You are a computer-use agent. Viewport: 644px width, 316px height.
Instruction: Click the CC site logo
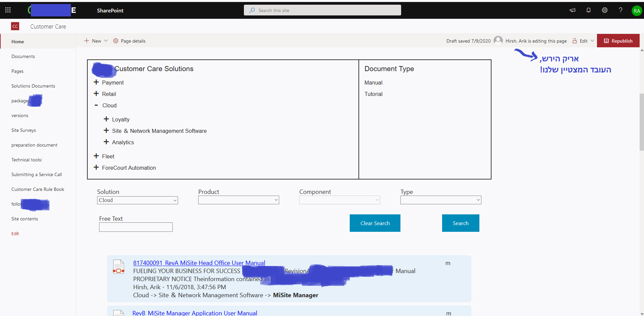(15, 26)
